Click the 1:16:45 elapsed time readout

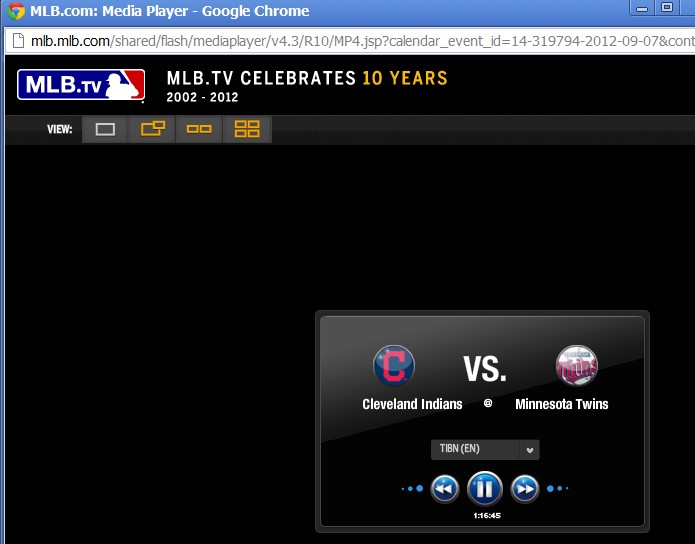click(x=487, y=515)
